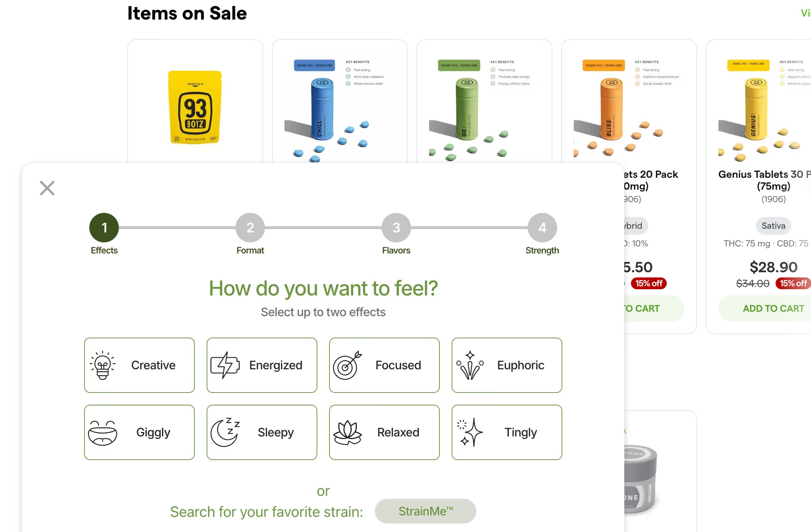Open the 93 Boyz product thumbnail
The height and width of the screenshot is (532, 811).
click(195, 107)
